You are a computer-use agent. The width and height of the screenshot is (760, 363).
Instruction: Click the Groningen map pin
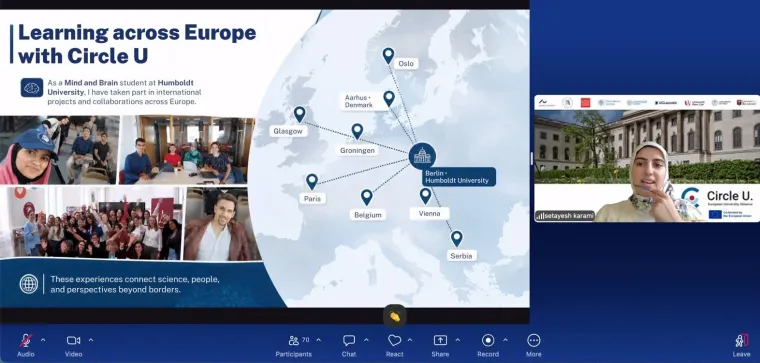(x=357, y=131)
